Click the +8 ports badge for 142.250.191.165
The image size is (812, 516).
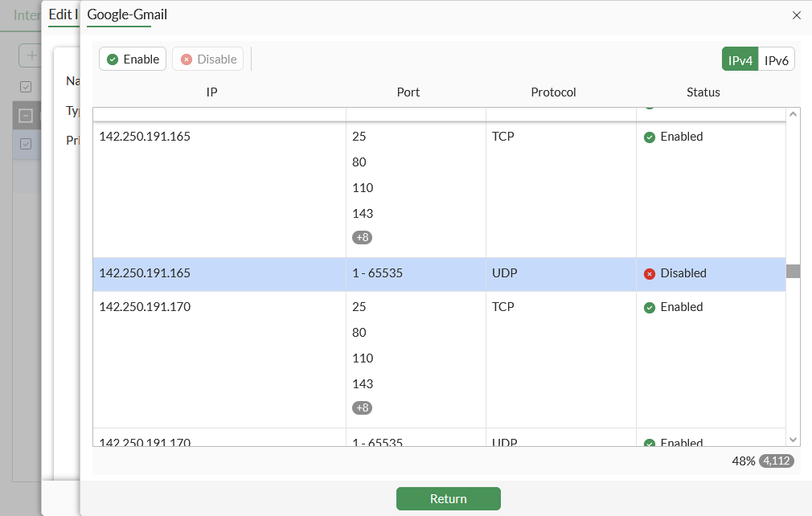[x=362, y=238]
